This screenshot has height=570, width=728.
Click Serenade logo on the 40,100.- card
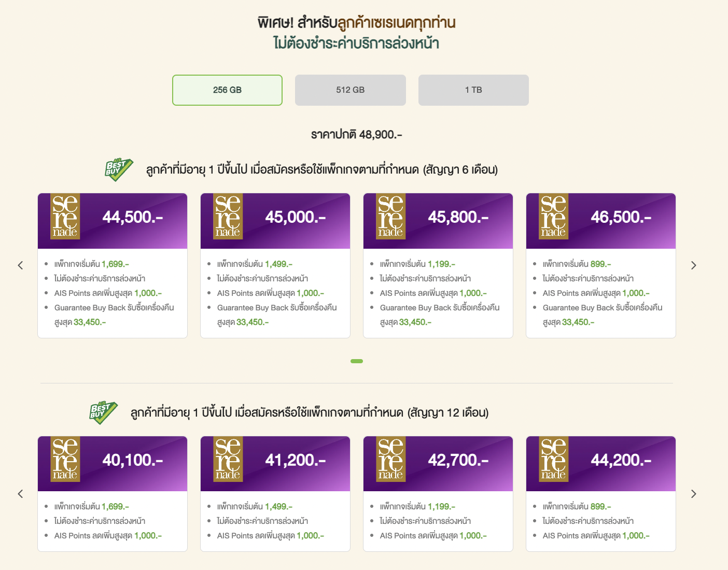(65, 459)
